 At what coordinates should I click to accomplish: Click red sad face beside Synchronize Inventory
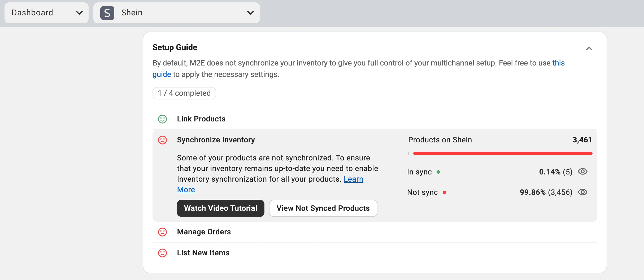click(x=162, y=140)
